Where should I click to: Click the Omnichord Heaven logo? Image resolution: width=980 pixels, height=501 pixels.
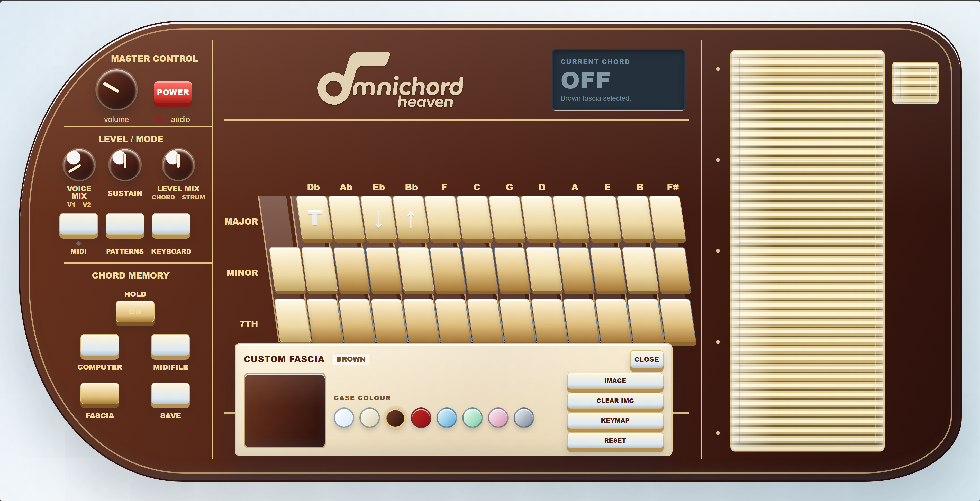(x=390, y=80)
